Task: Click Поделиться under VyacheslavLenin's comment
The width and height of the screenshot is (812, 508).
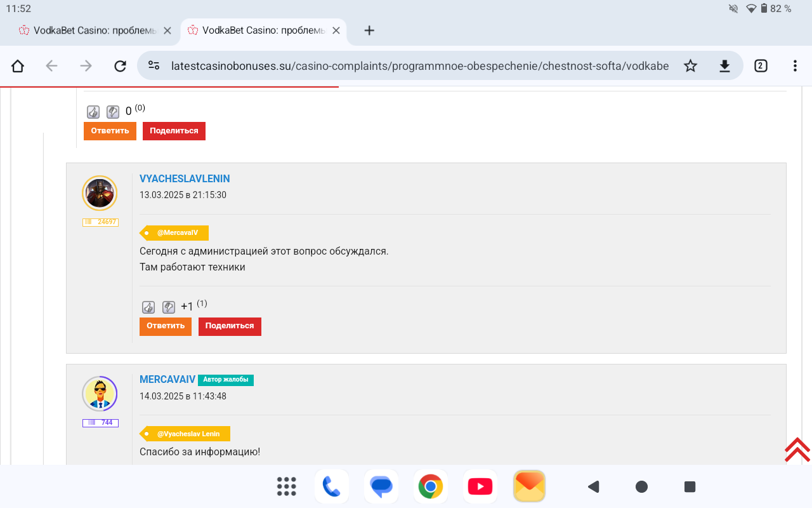Action: click(230, 326)
